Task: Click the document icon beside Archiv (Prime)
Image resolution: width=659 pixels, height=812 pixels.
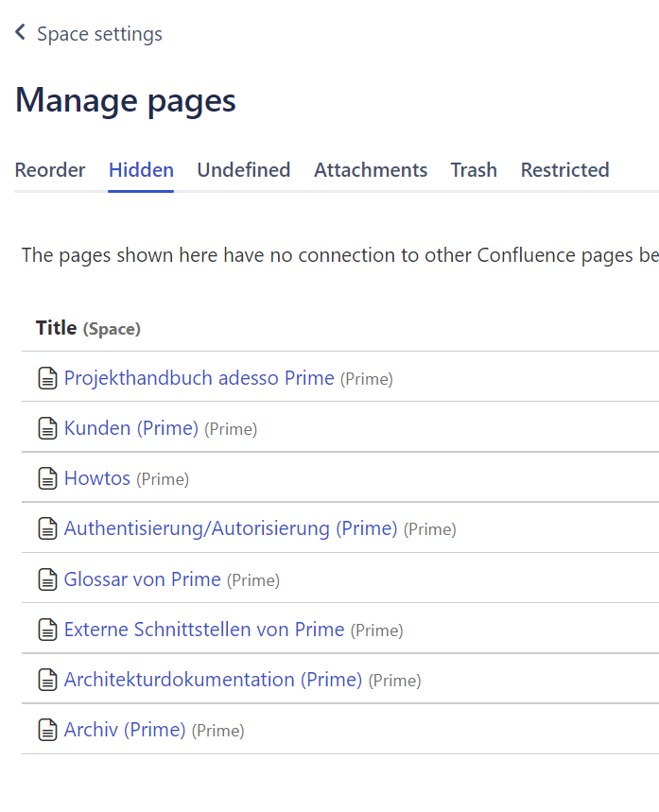Action: coord(46,730)
